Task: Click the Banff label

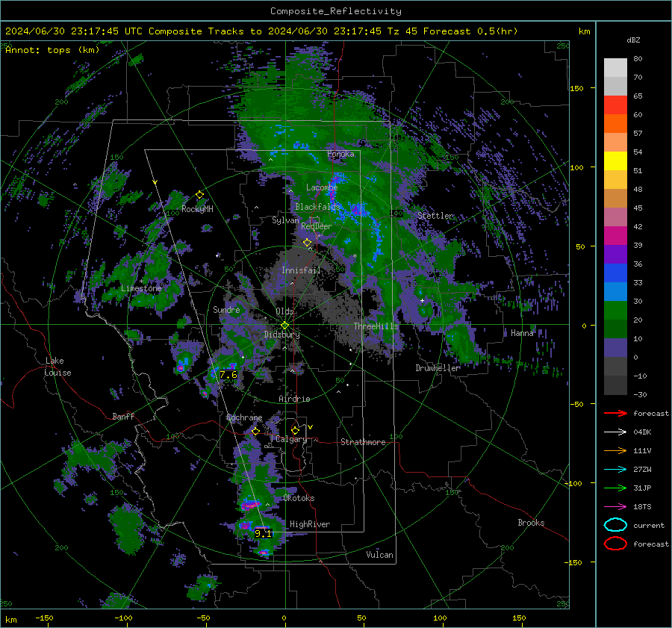Action: pyautogui.click(x=123, y=416)
